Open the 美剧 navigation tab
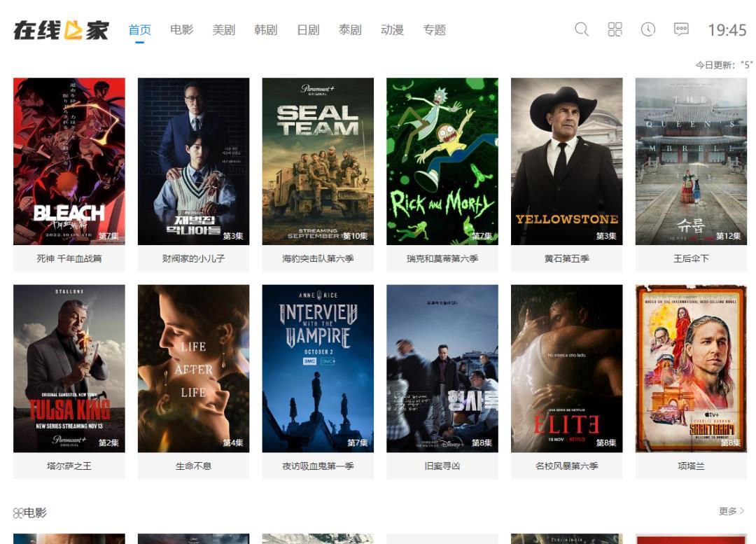The height and width of the screenshot is (544, 756). point(224,30)
